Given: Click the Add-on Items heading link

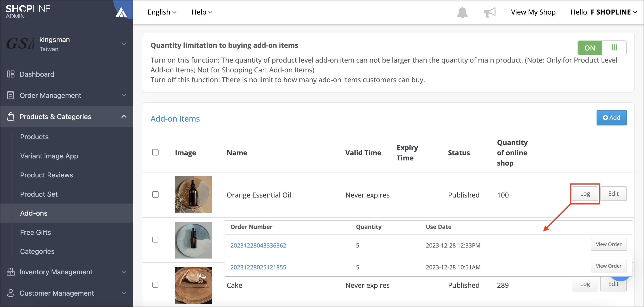Looking at the screenshot, I should point(175,119).
